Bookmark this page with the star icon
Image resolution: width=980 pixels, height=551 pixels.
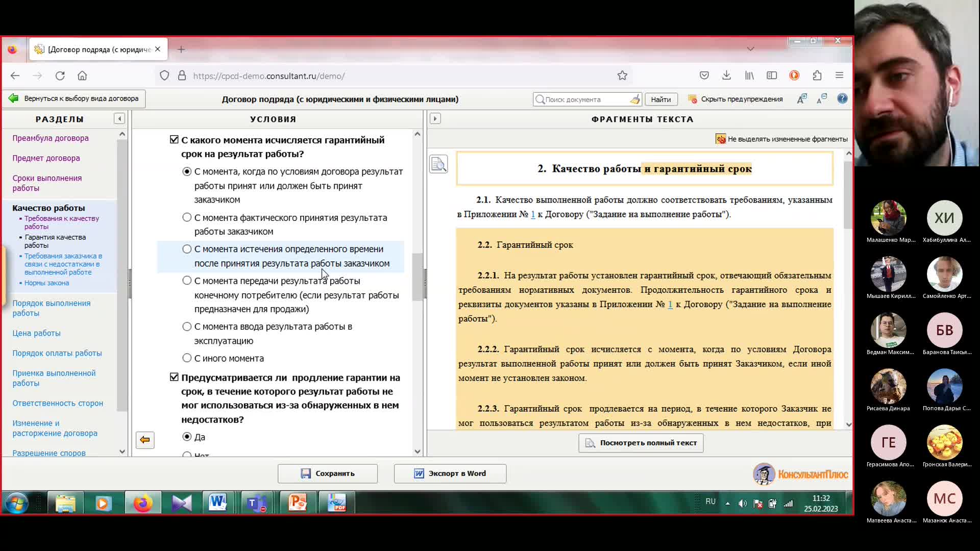622,76
